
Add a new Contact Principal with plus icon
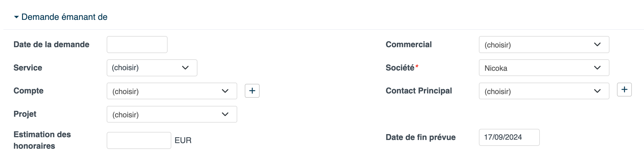624,90
